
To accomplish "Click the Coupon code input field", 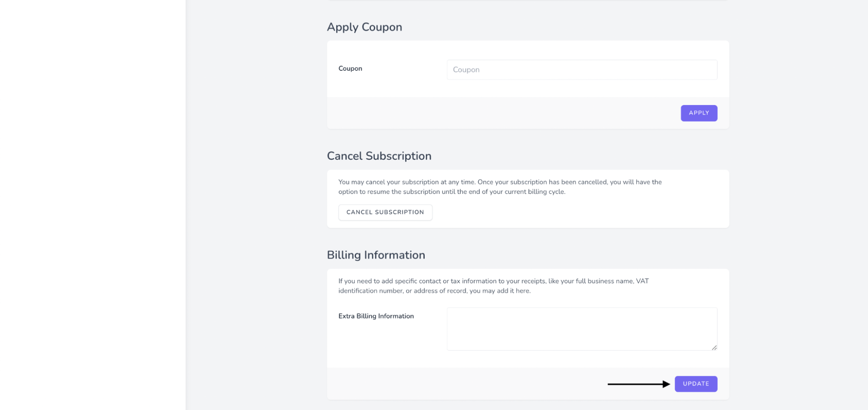I will click(x=581, y=70).
